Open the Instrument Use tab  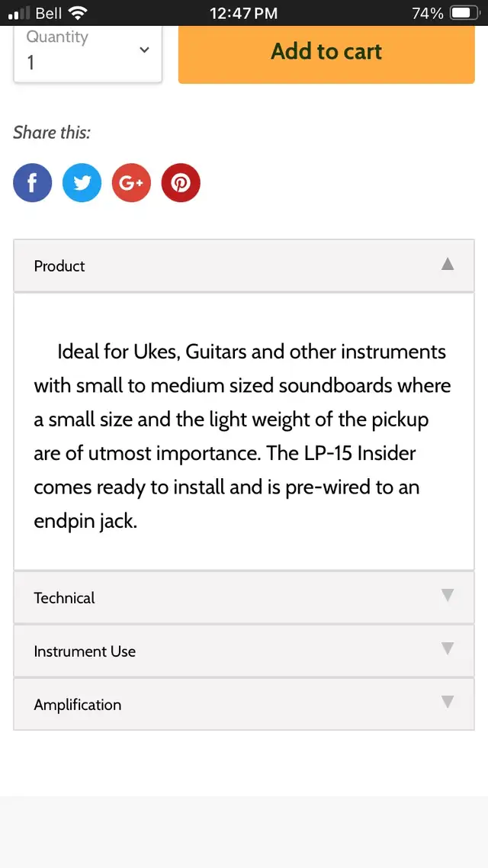pyautogui.click(x=85, y=651)
